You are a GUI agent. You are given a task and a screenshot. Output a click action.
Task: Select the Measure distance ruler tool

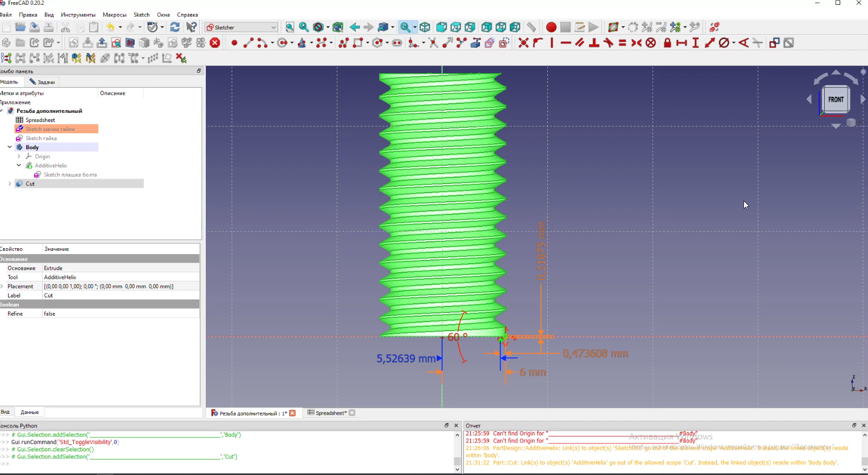pyautogui.click(x=531, y=27)
